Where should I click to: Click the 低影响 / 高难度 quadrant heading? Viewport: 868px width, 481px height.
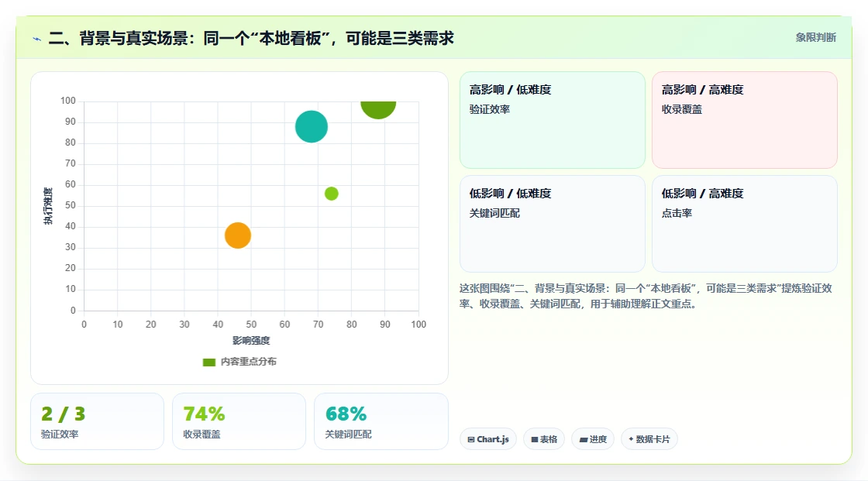coord(702,193)
